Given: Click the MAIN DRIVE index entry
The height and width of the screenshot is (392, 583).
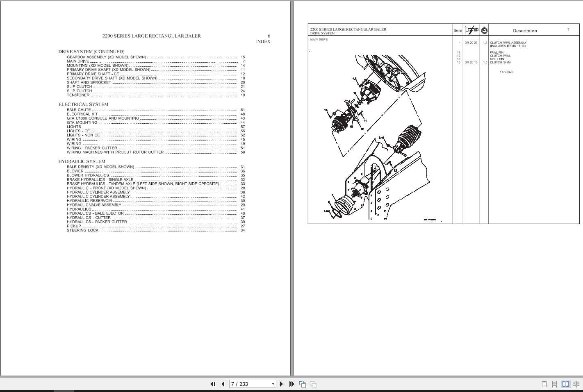Looking at the screenshot, I should click(156, 61).
